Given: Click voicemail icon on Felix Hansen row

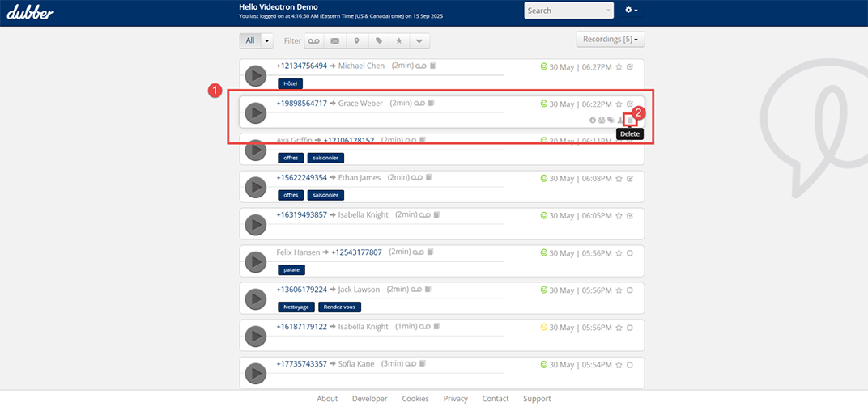Looking at the screenshot, I should coord(420,252).
